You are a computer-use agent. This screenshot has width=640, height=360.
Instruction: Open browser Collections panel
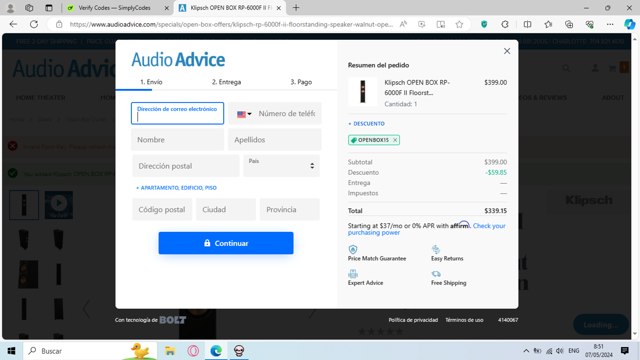[569, 24]
